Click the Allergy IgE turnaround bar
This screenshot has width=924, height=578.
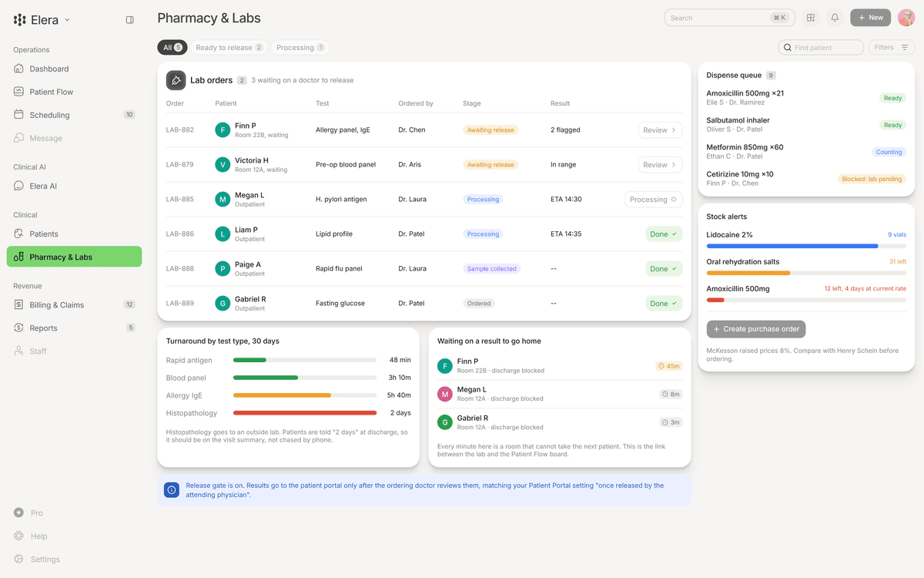(305, 395)
